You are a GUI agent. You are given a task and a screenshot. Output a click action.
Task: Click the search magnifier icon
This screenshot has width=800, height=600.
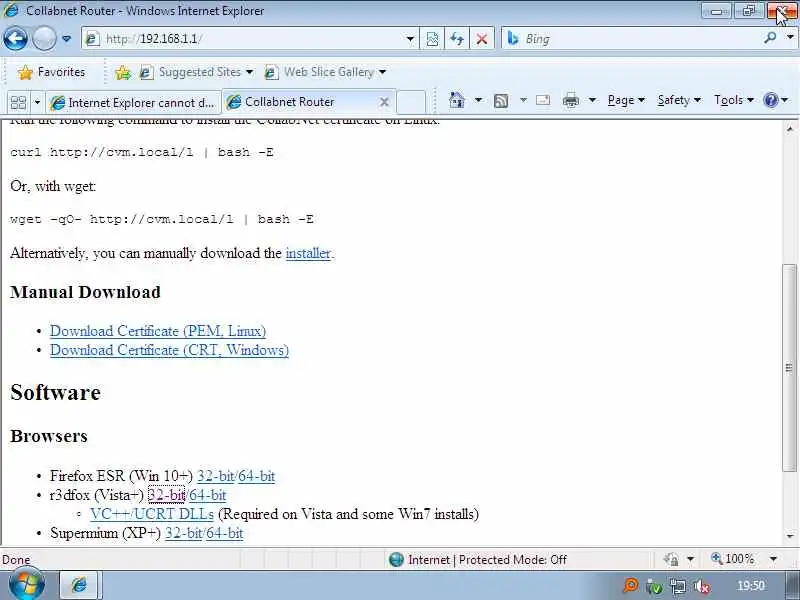tap(770, 38)
